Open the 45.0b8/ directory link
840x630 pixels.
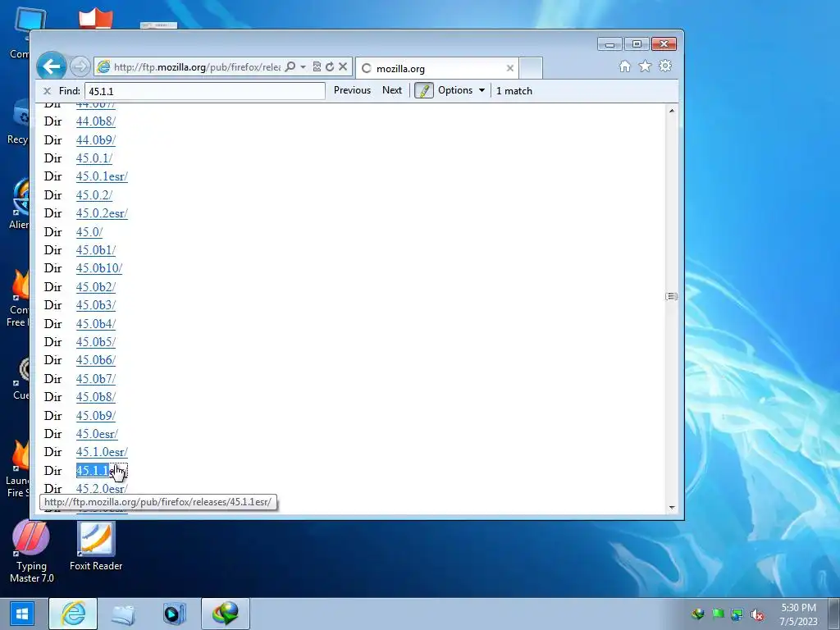tap(96, 398)
